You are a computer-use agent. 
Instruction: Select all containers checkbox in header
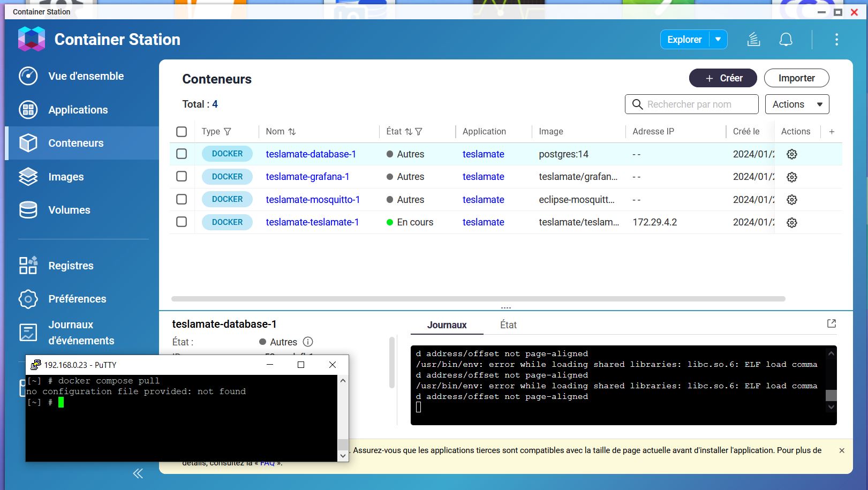(x=182, y=132)
